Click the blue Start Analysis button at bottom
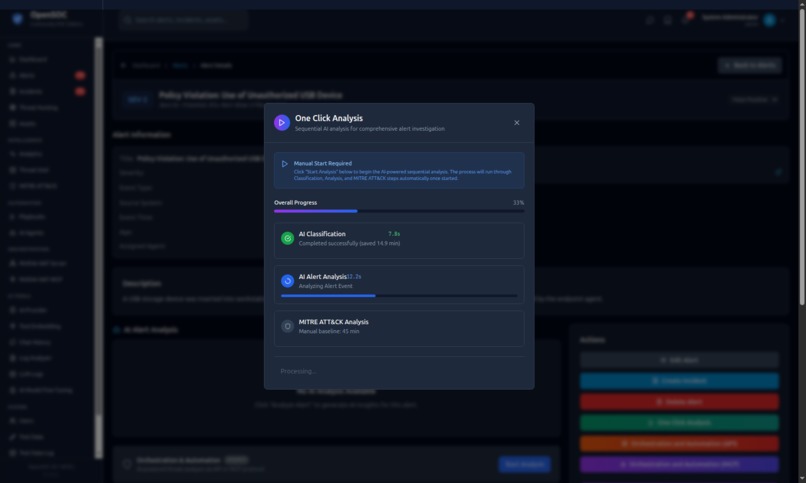This screenshot has width=806, height=483. (524, 465)
